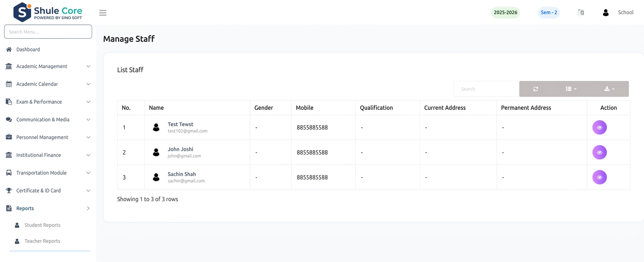This screenshot has width=644, height=262.
Task: Expand Academic Calendar chevron
Action: [x=88, y=84]
